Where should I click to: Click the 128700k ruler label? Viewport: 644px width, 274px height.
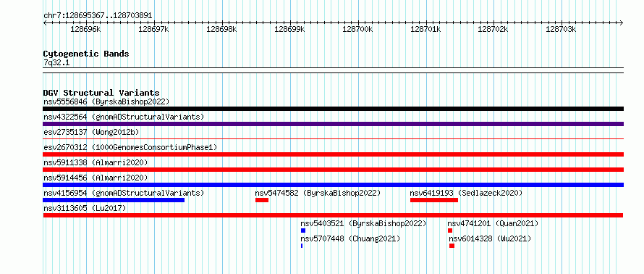point(357,29)
